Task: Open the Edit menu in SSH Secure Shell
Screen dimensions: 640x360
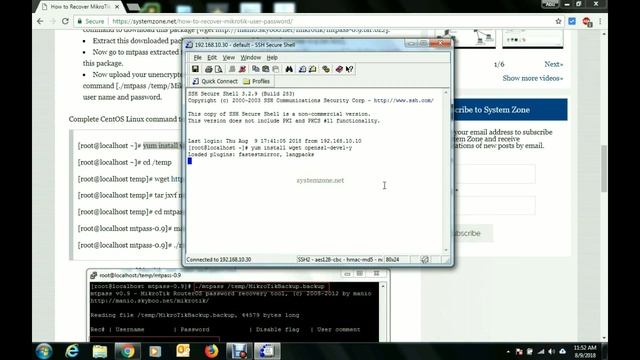Action: 212,58
